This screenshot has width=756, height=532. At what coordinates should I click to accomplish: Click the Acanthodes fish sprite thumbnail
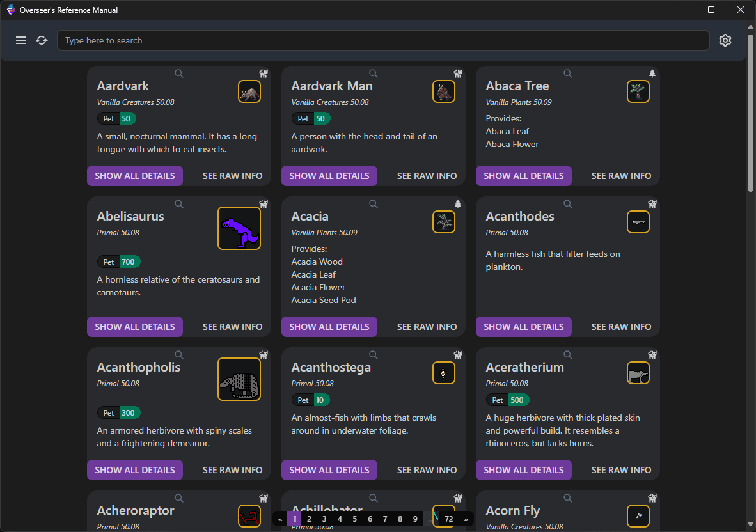pos(638,222)
